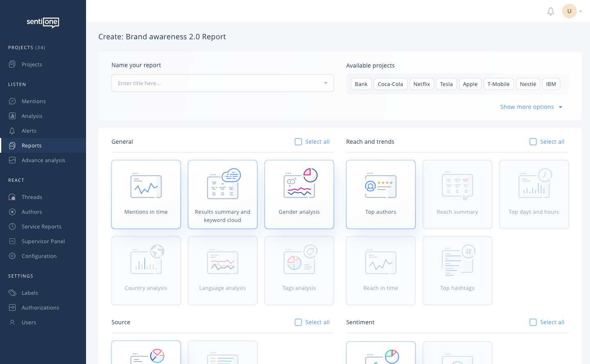Toggle Select all checkbox for Sentiment

pos(533,322)
